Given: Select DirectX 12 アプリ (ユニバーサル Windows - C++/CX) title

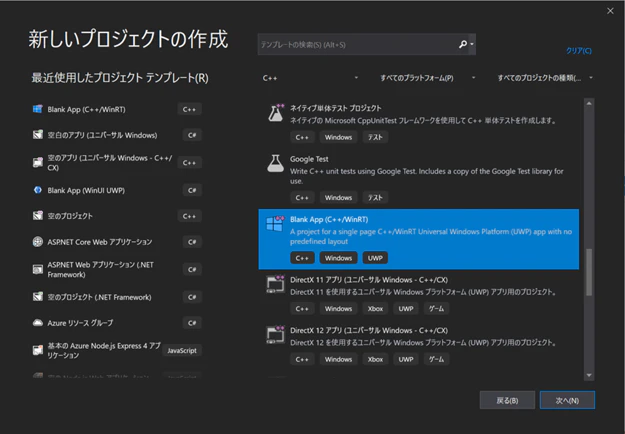Looking at the screenshot, I should [369, 330].
